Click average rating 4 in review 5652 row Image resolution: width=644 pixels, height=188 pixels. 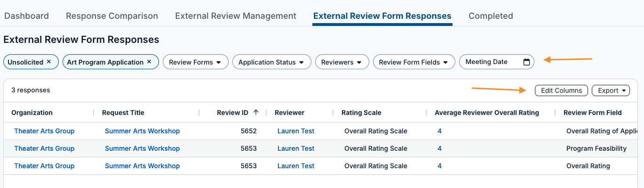click(439, 131)
